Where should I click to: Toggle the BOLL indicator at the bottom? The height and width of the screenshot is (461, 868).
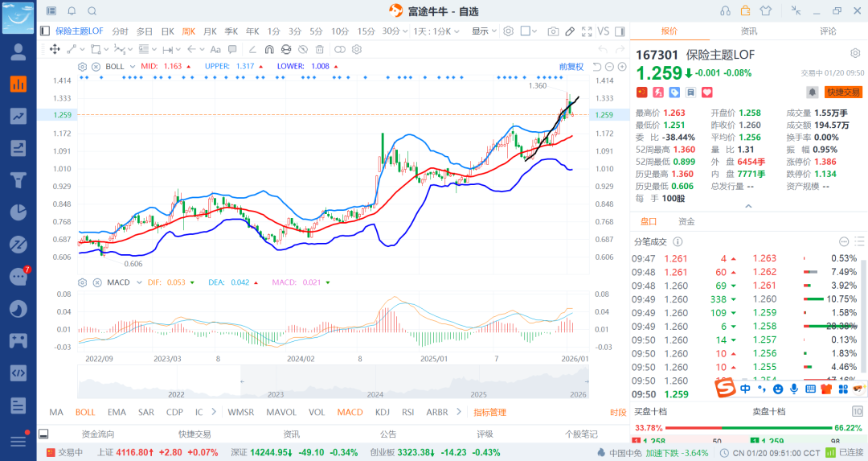[85, 412]
